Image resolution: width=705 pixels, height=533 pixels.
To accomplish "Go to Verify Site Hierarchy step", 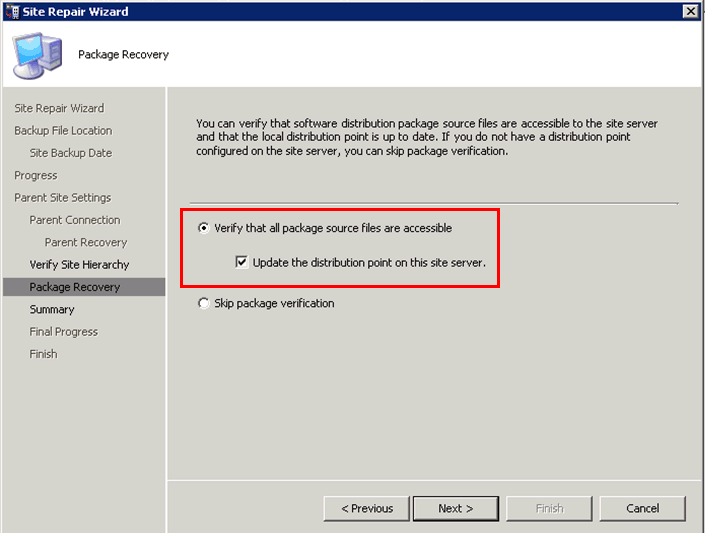I will (x=79, y=264).
